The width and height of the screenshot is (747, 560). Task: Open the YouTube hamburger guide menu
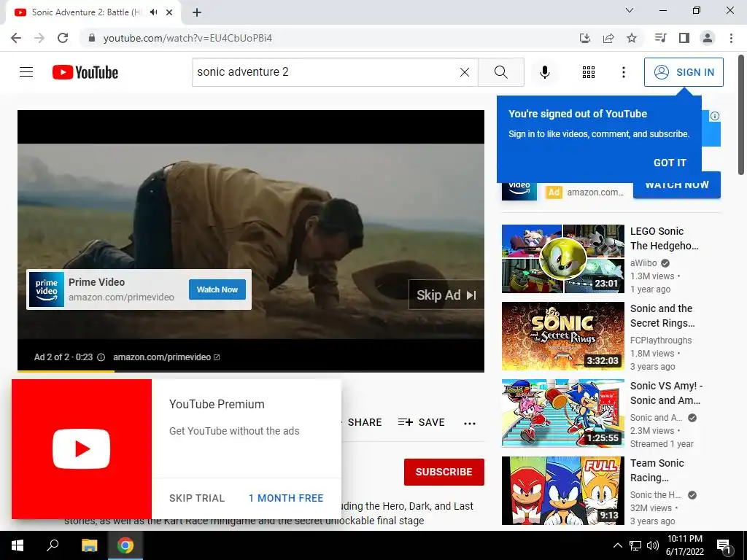(26, 72)
